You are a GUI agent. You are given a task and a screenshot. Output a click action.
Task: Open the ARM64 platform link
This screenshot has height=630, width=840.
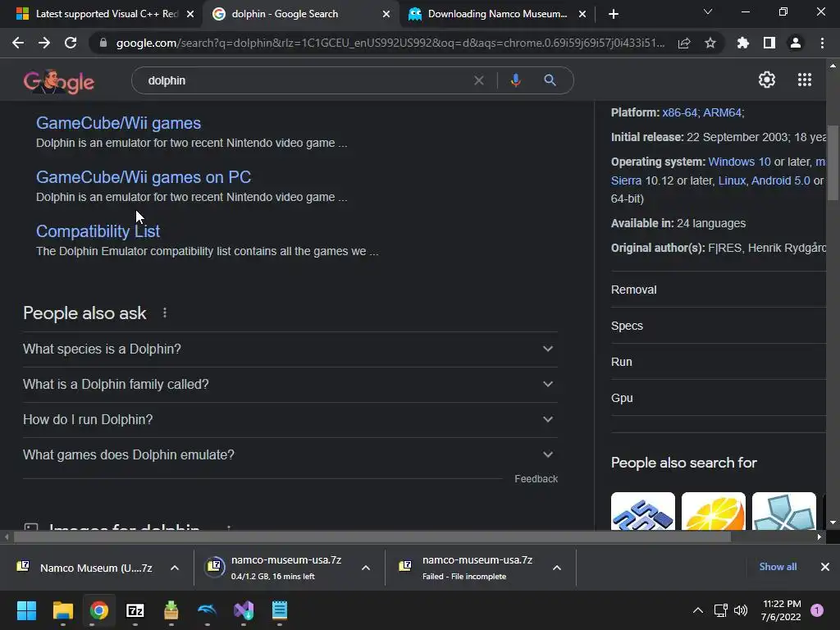(722, 112)
